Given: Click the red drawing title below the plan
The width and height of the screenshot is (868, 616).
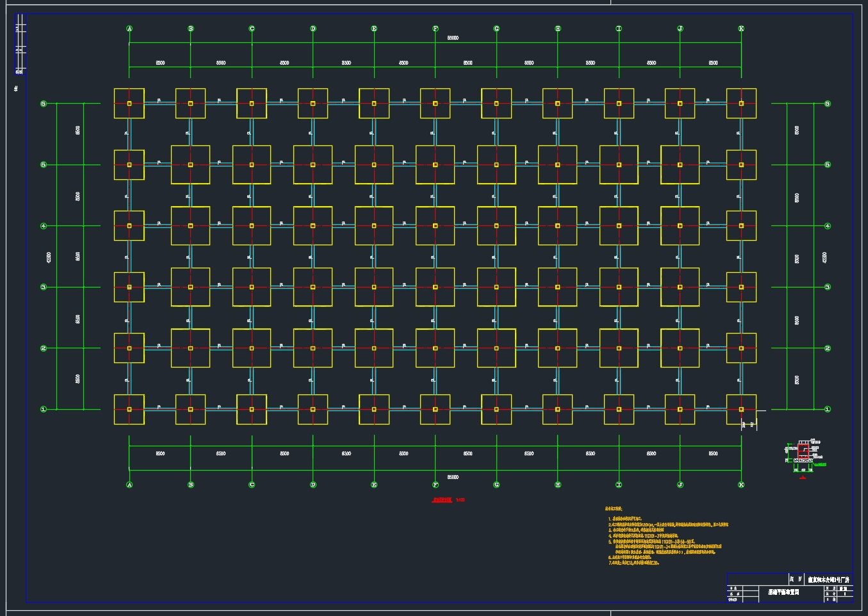Looking at the screenshot, I should 442,500.
